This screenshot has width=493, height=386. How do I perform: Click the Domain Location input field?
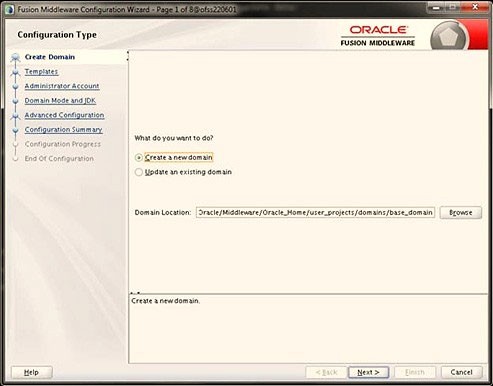point(315,212)
